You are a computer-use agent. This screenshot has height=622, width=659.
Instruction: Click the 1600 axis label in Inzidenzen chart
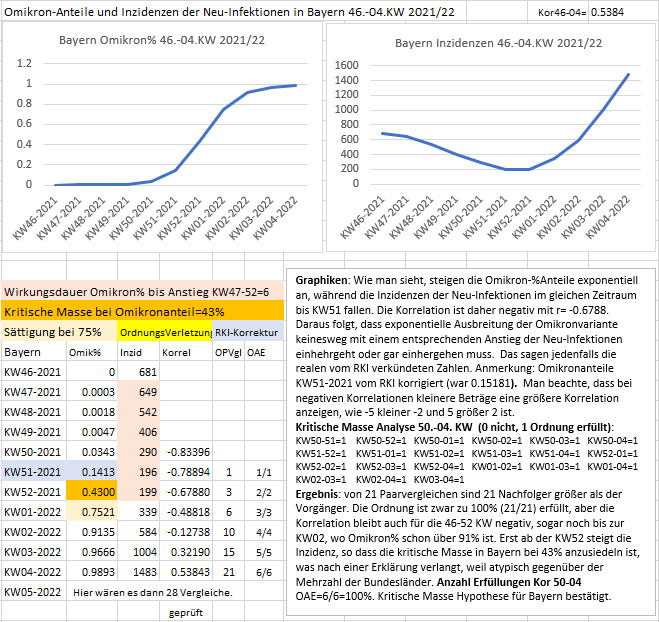click(x=347, y=65)
